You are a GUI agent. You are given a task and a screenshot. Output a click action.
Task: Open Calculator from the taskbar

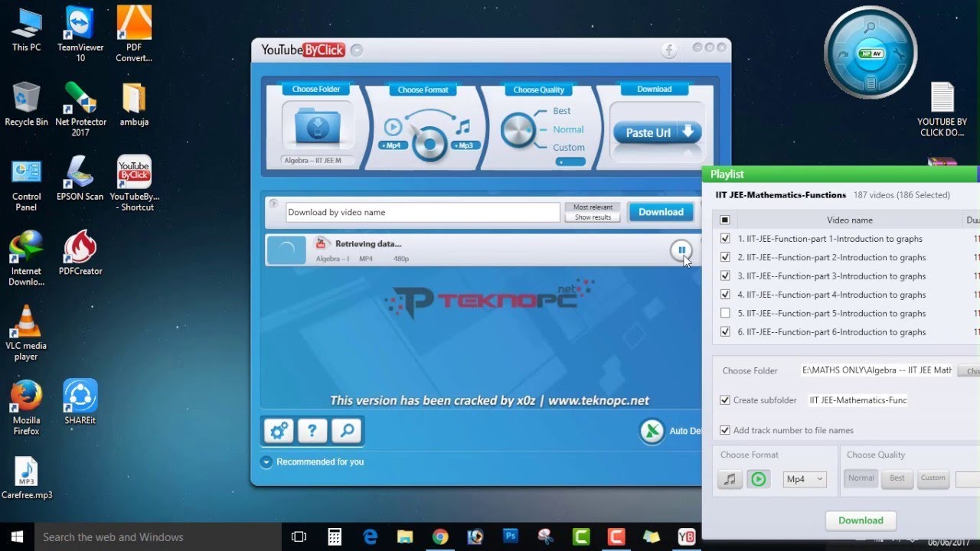point(335,537)
